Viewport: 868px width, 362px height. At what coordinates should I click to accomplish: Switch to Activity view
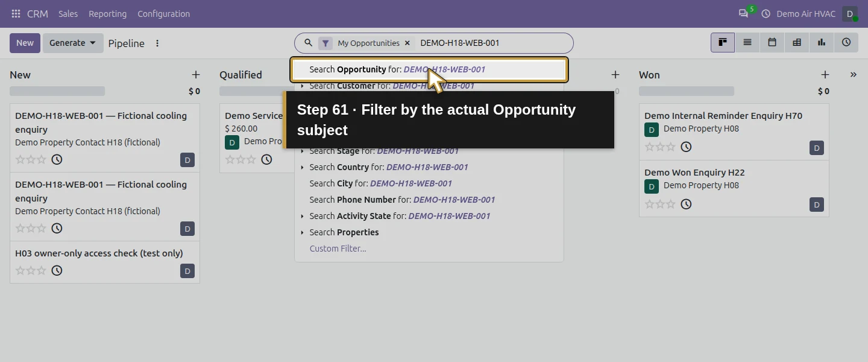[x=846, y=42]
